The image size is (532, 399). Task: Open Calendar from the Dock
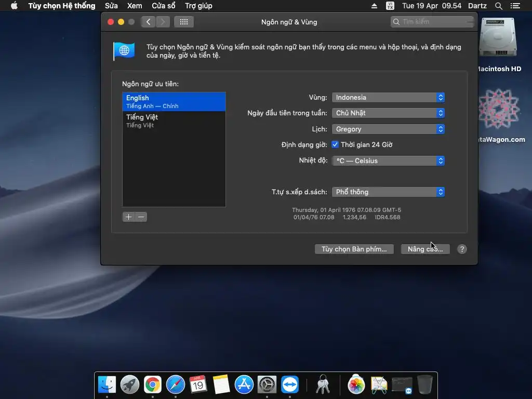click(198, 384)
